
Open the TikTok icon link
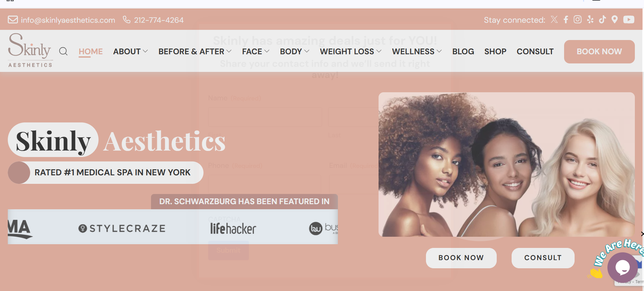pyautogui.click(x=602, y=20)
